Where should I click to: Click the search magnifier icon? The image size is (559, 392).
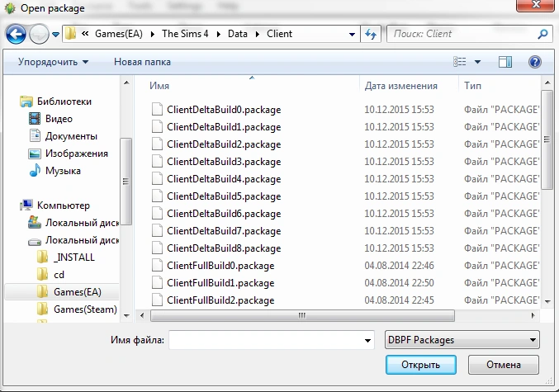(x=542, y=35)
